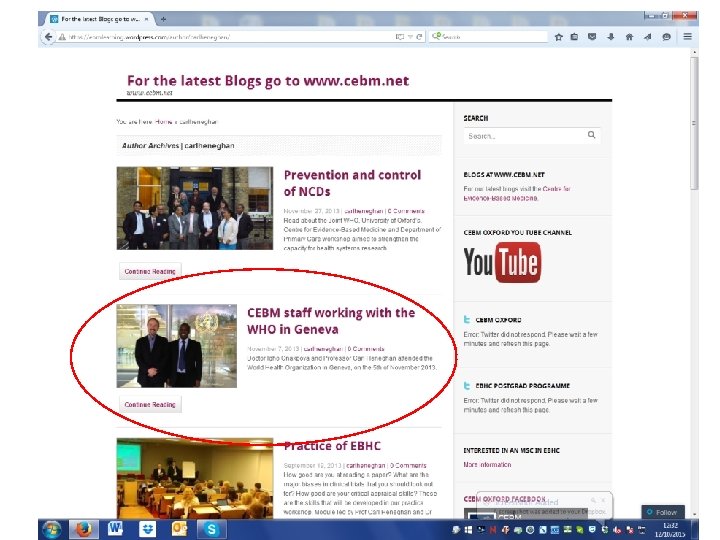
Task: Click the Twitter bird beside CEBM OXFORD
Action: 467,320
